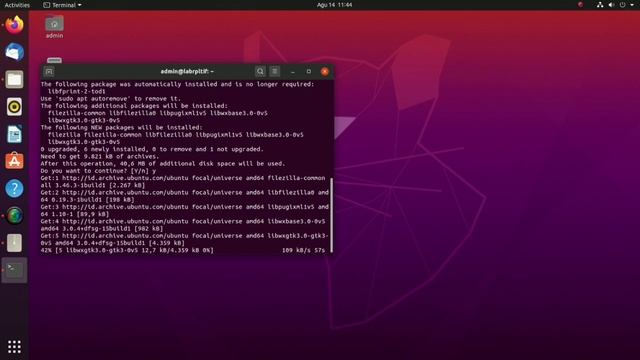The height and width of the screenshot is (360, 640).
Task: Click the terminal title admin@labrpltif
Action: 187,71
